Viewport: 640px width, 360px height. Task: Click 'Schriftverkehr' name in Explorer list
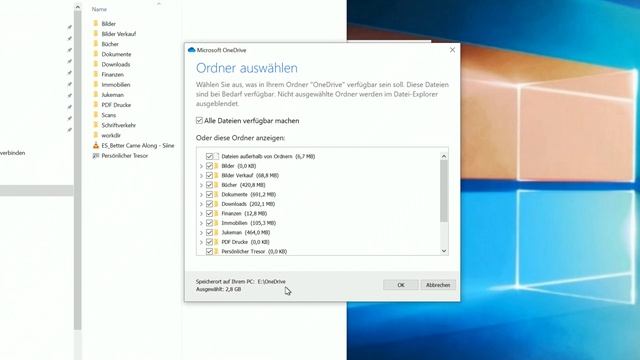click(x=119, y=125)
